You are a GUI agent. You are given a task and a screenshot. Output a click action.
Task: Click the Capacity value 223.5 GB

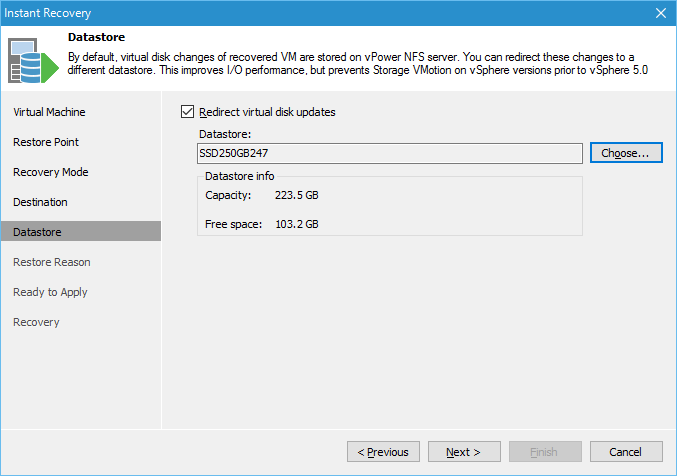(297, 195)
